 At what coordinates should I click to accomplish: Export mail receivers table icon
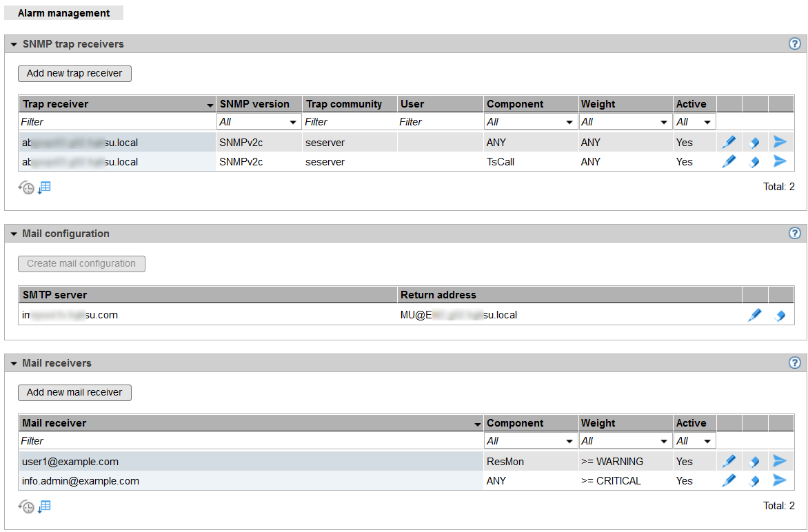coord(45,507)
